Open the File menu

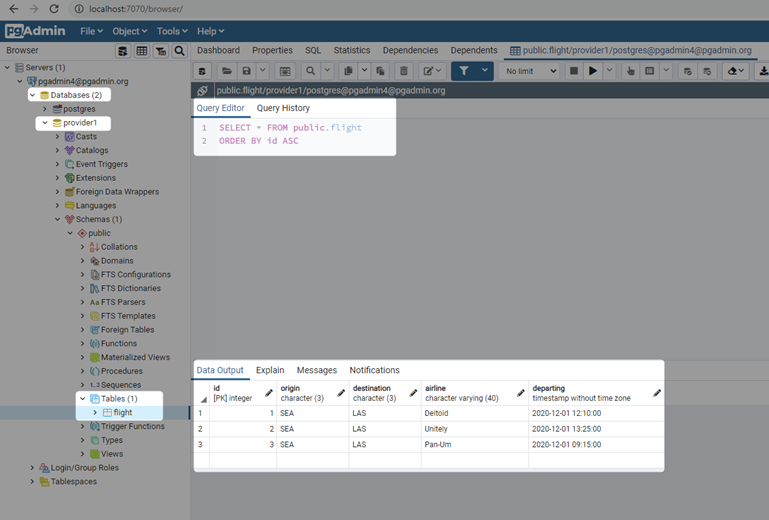(x=92, y=31)
